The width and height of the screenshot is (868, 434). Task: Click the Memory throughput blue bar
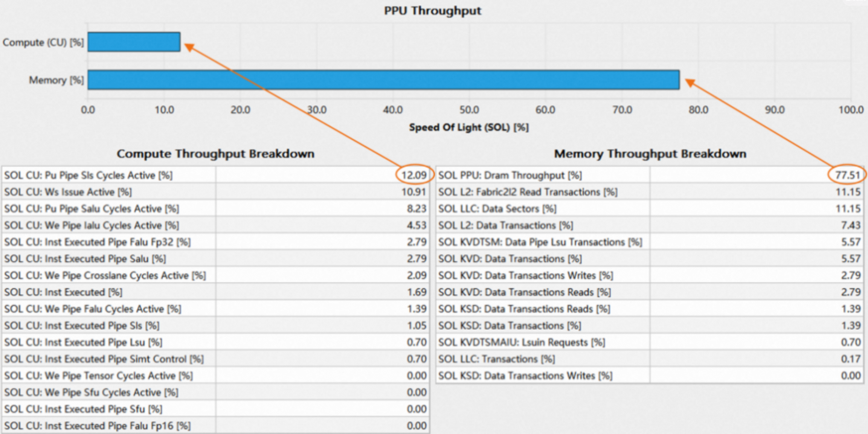pos(383,80)
